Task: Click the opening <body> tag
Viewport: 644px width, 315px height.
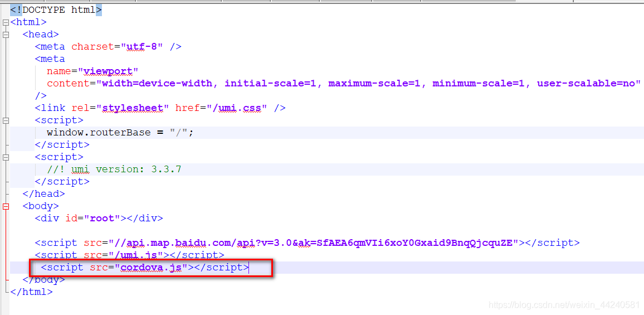Action: pos(41,206)
